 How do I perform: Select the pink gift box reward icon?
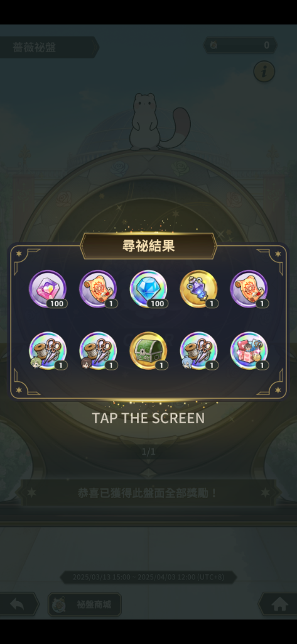249,351
